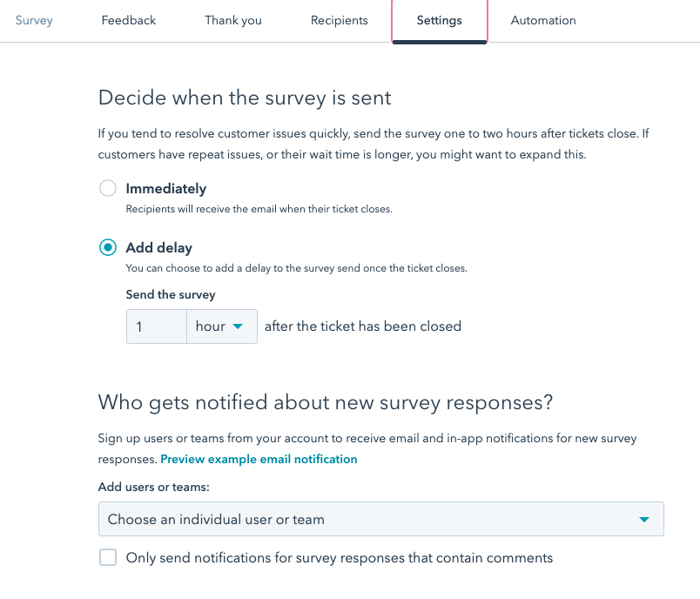The height and width of the screenshot is (599, 700).
Task: Click the delay number input field
Action: click(156, 326)
